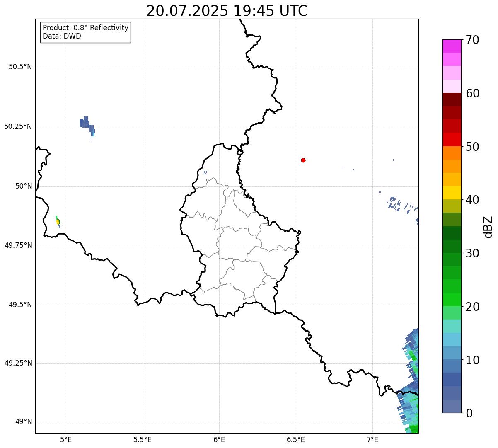Select the 49.75°N latitude label

[x=18, y=245]
